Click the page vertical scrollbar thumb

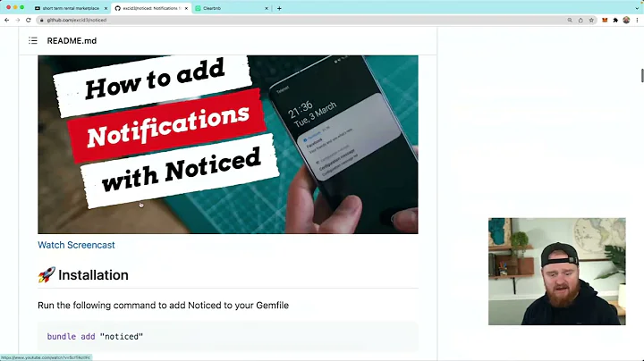coord(642,76)
